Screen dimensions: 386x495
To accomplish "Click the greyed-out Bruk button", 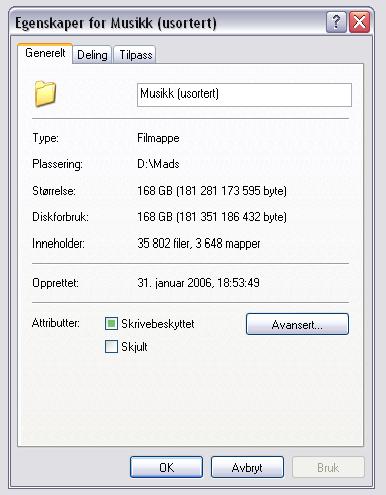I will (x=328, y=467).
